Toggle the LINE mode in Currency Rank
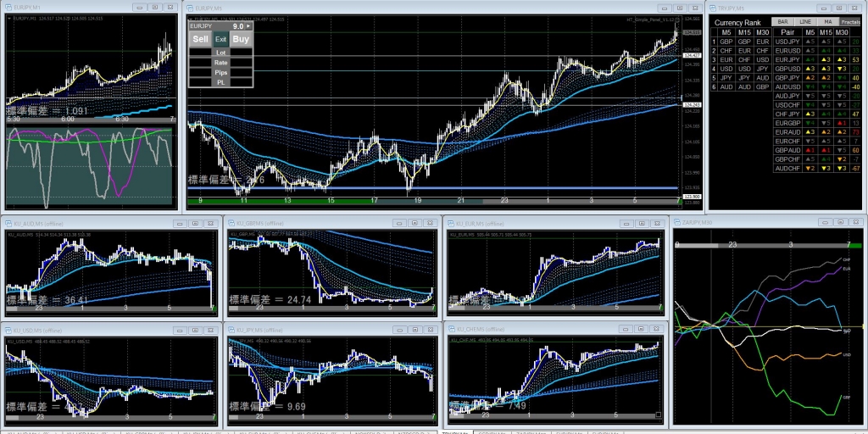 (x=805, y=22)
